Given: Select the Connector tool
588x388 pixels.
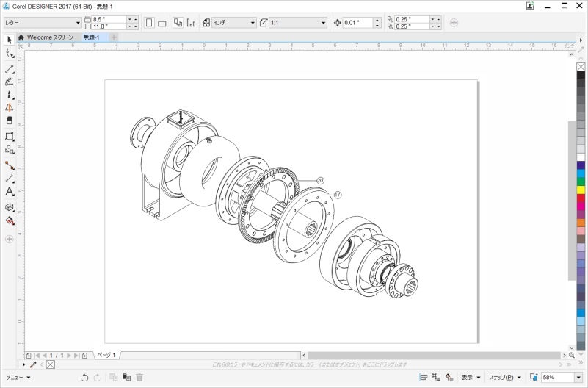Looking at the screenshot, I should coord(10,165).
